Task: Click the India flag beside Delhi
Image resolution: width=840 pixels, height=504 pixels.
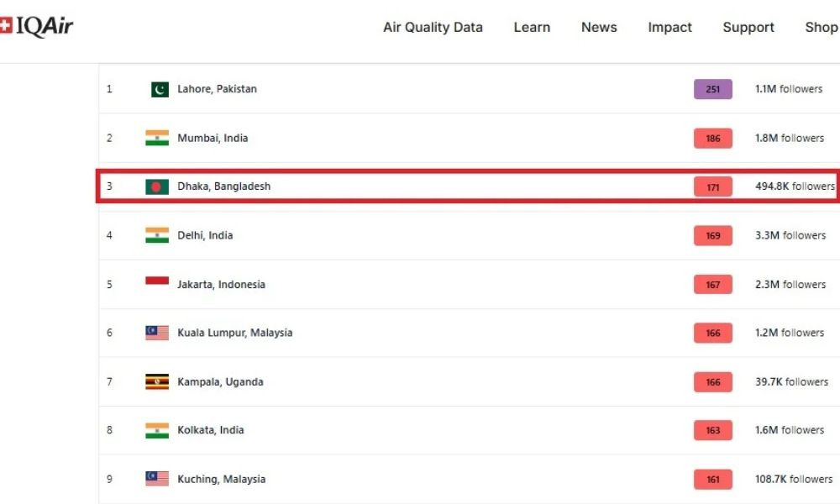Action: [x=157, y=235]
